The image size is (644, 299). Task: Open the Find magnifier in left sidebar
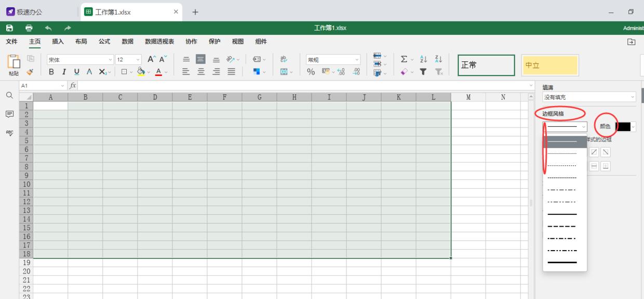click(x=9, y=96)
